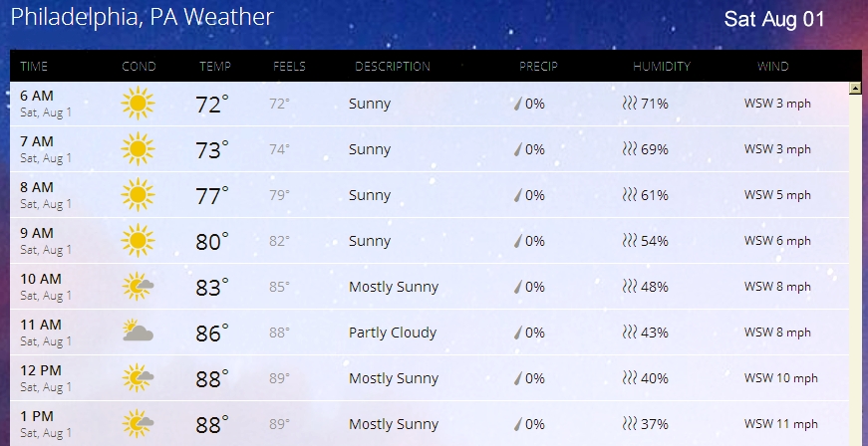This screenshot has width=868, height=446.
Task: Click the mostly sunny icon for 10 AM
Action: pos(138,287)
